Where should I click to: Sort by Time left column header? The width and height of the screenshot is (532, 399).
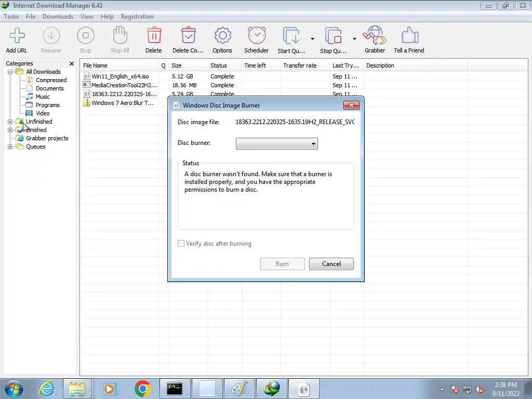(261, 65)
